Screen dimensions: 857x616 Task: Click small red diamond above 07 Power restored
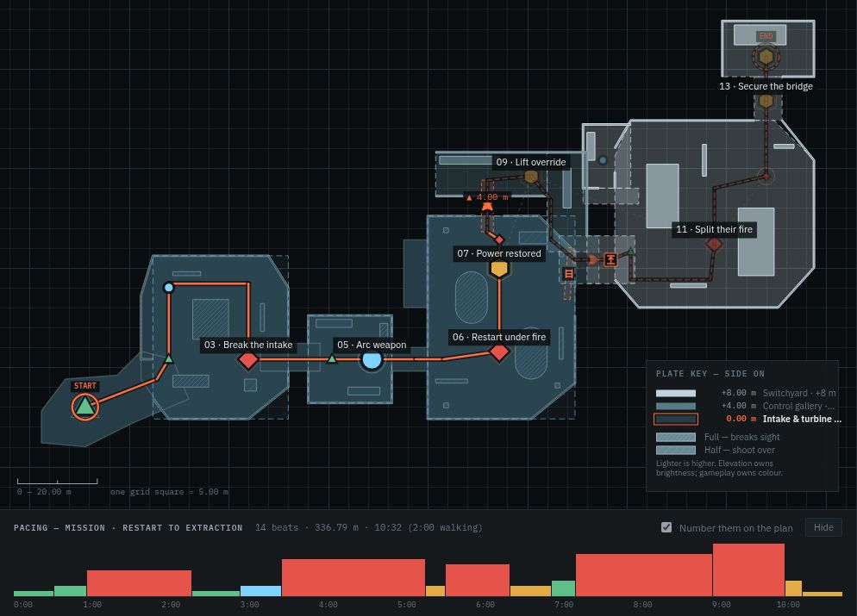(x=498, y=239)
